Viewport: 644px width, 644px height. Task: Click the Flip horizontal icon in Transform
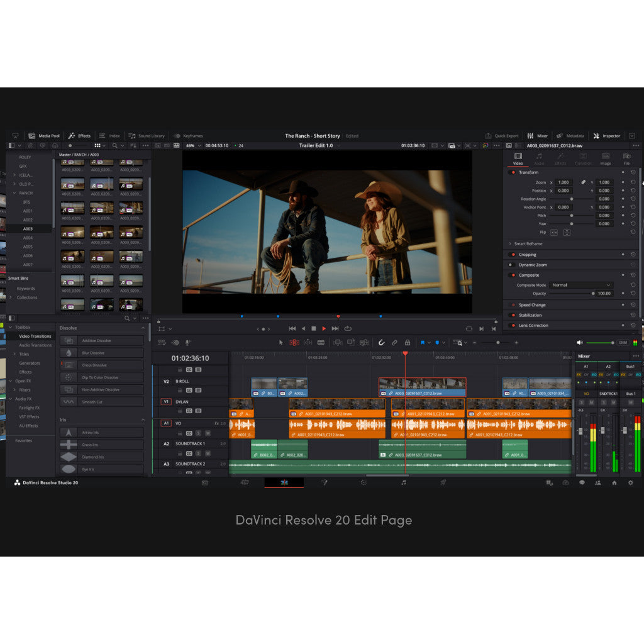[x=554, y=233]
